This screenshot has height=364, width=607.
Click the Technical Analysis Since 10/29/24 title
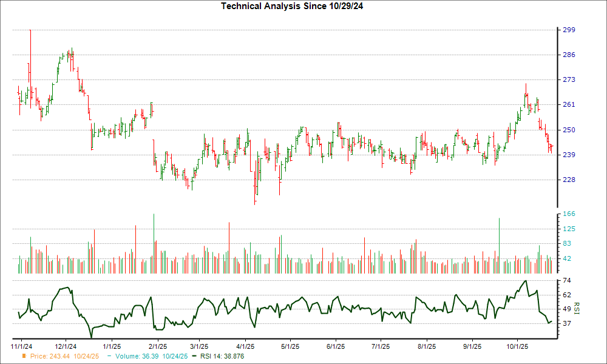[x=293, y=6]
